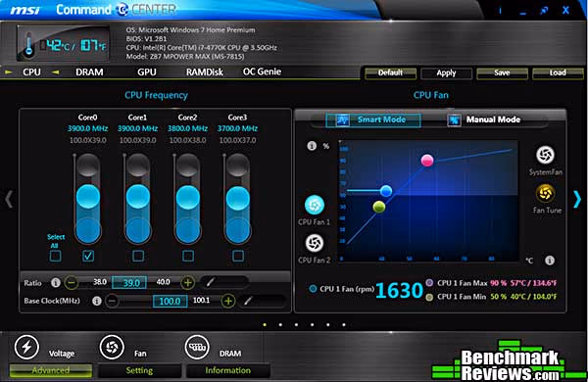This screenshot has width=588, height=382.
Task: Load a saved profile
Action: click(558, 73)
